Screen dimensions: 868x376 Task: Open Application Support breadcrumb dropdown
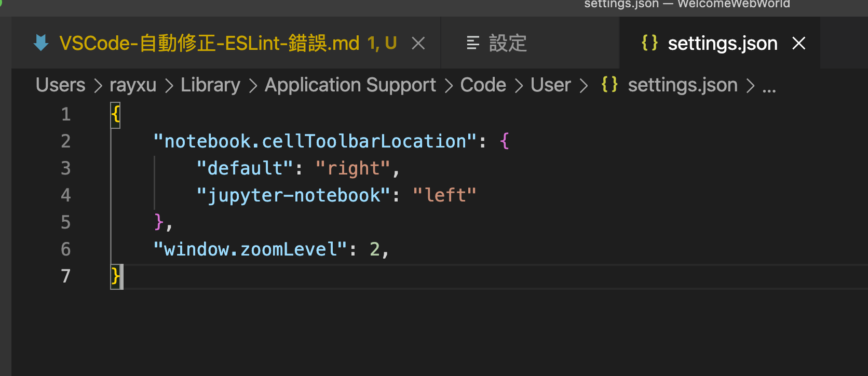350,85
